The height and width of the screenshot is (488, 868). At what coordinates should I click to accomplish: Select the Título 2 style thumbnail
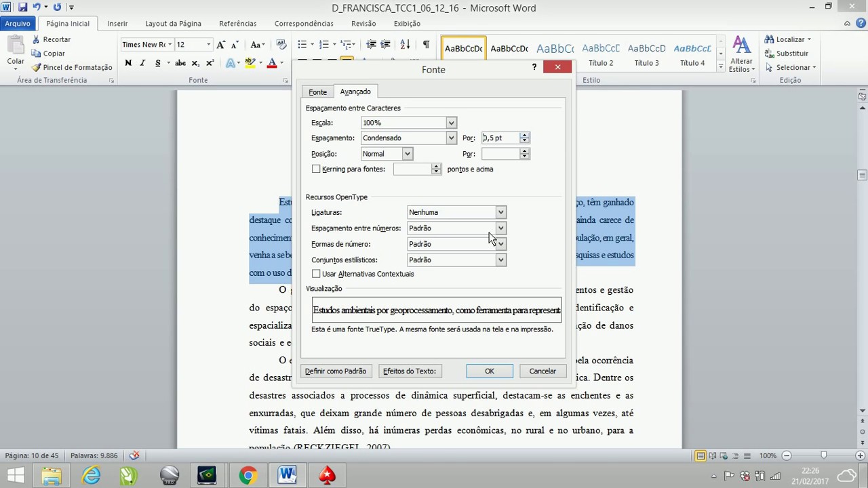pyautogui.click(x=601, y=54)
